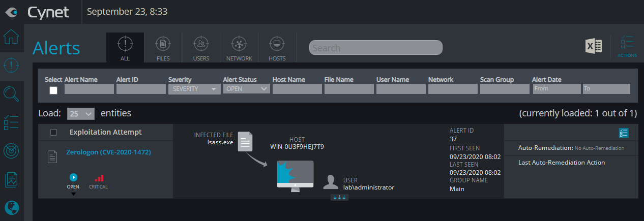This screenshot has height=221, width=644.
Task: Switch to the FILES alerts tab
Action: click(163, 48)
